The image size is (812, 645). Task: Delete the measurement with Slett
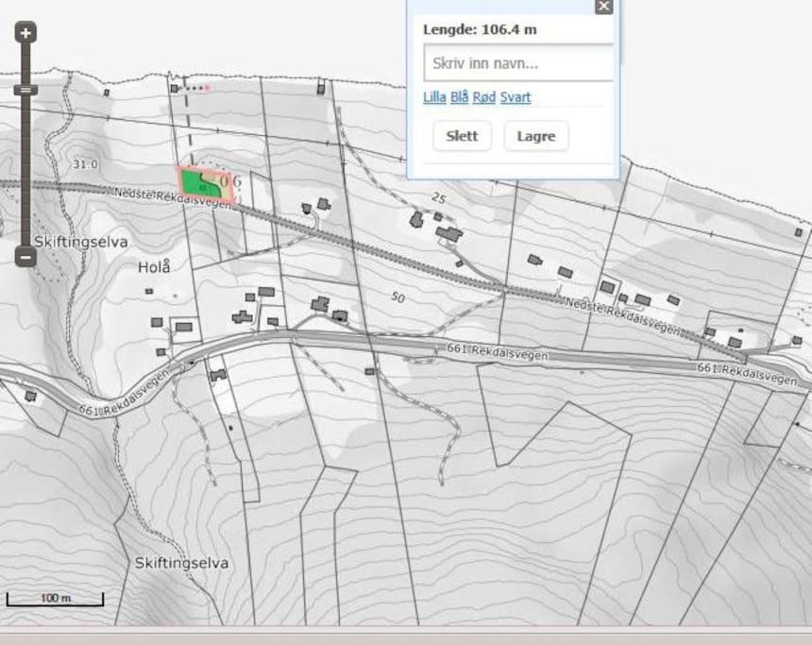point(462,136)
